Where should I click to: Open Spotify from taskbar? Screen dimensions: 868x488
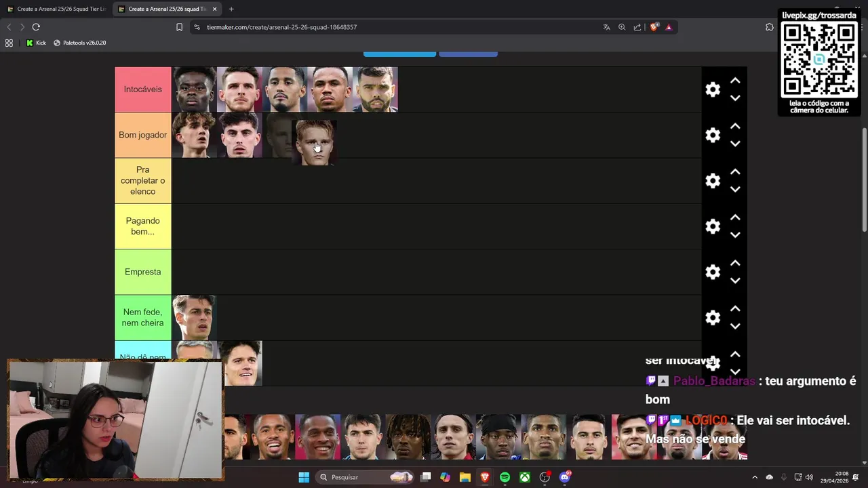click(x=505, y=477)
